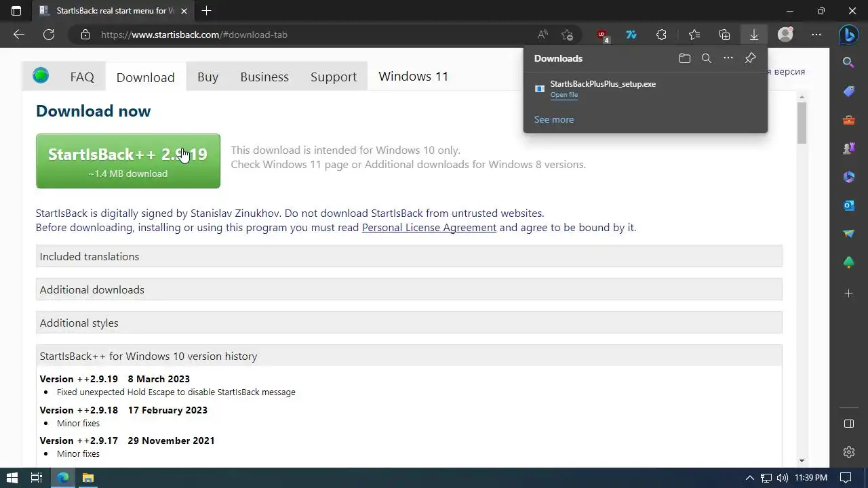This screenshot has width=868, height=488.
Task: Click globe home icon on site navigation
Action: [41, 76]
